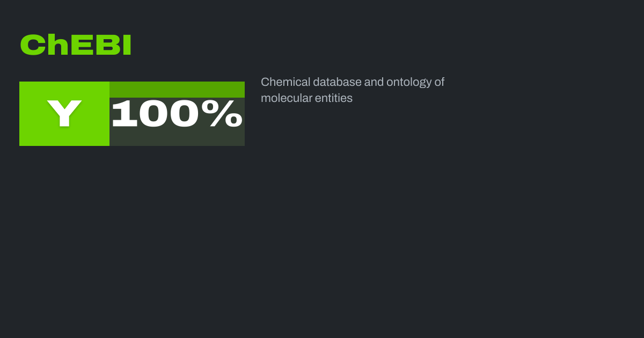Click the 100% percentage value
This screenshot has width=644, height=338.
pyautogui.click(x=177, y=114)
